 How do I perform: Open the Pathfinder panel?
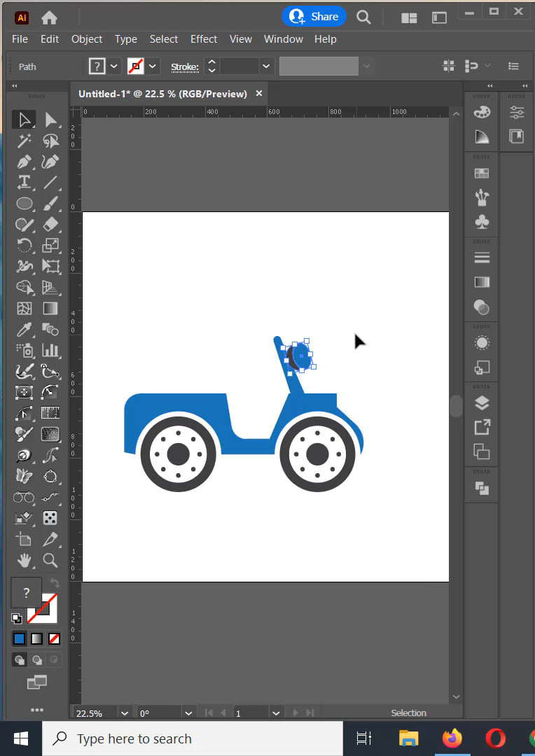tap(482, 489)
